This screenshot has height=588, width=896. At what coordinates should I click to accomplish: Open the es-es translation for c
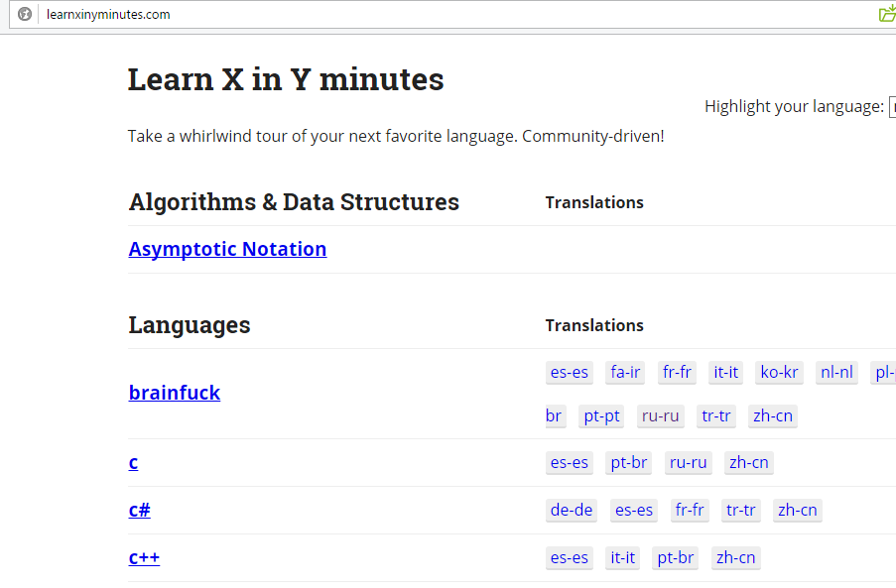tap(570, 462)
